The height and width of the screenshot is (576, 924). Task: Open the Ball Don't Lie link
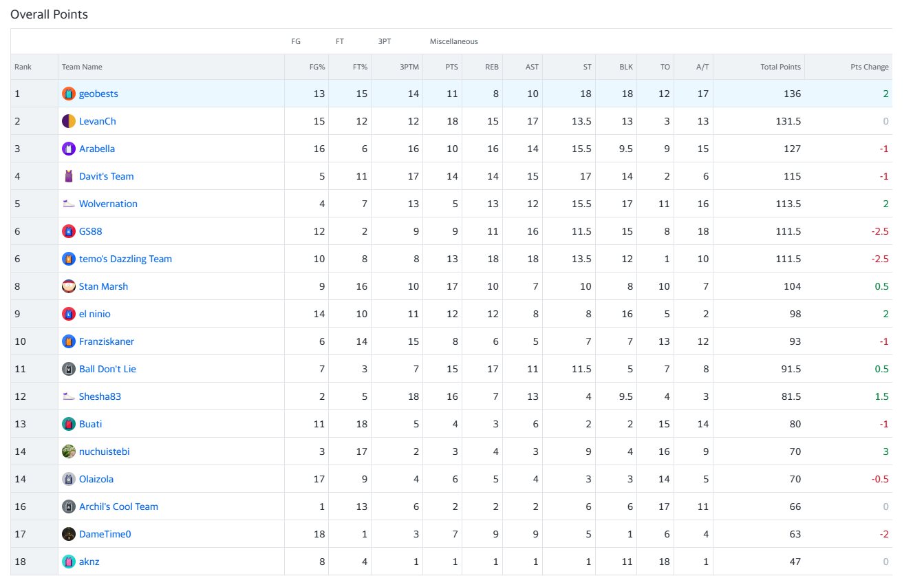107,369
